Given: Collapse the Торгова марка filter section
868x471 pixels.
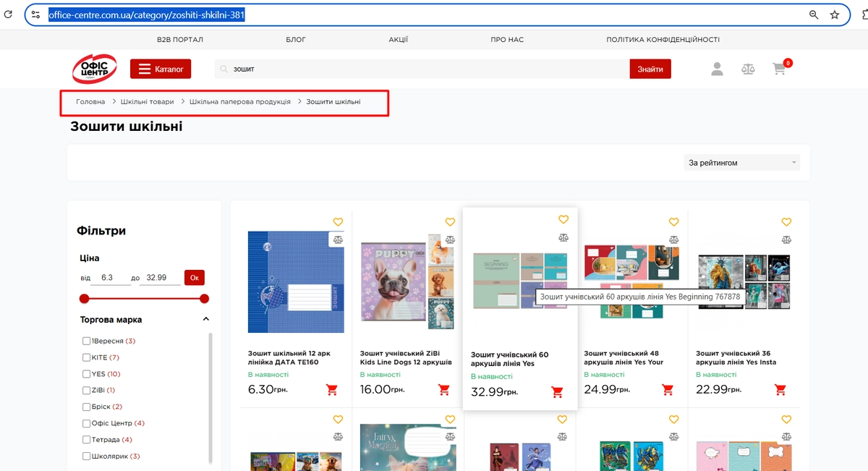Looking at the screenshot, I should point(205,319).
